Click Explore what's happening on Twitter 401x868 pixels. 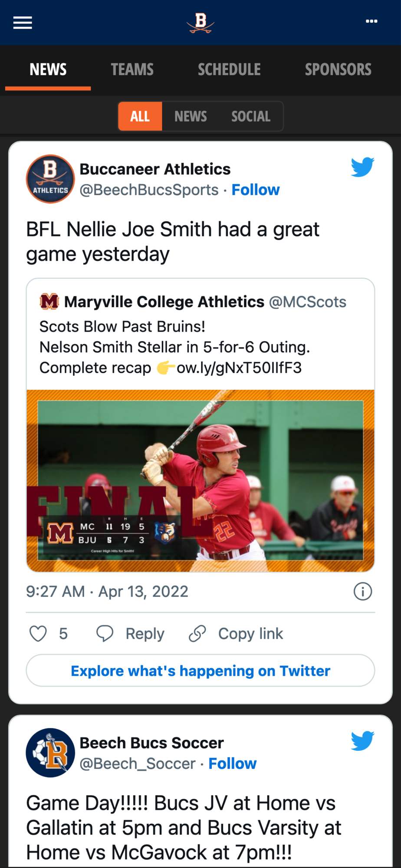[200, 671]
